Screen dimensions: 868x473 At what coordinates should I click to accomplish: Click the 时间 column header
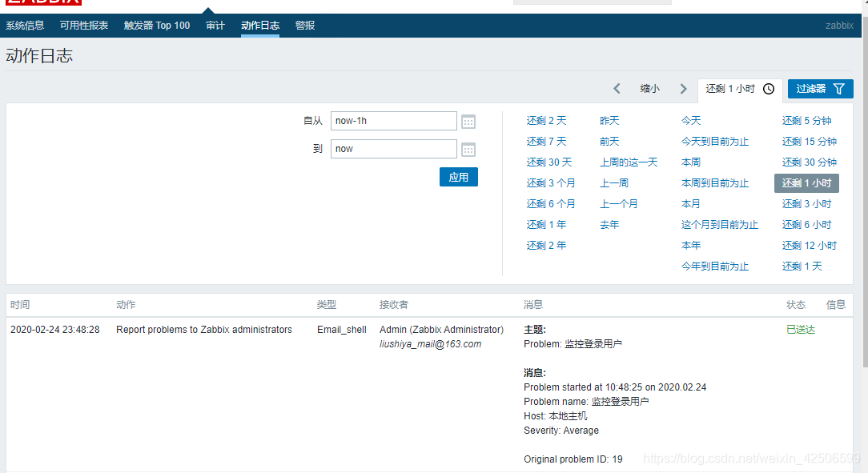tap(20, 305)
